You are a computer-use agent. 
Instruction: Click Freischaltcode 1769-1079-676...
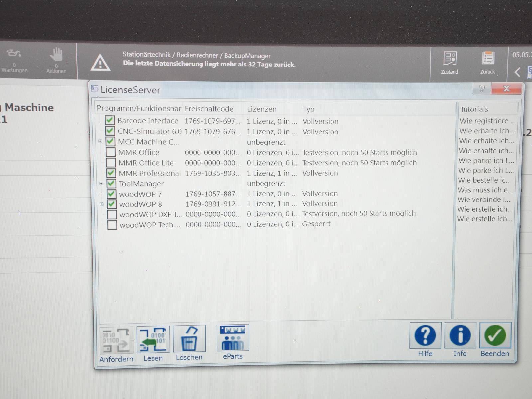coord(212,131)
